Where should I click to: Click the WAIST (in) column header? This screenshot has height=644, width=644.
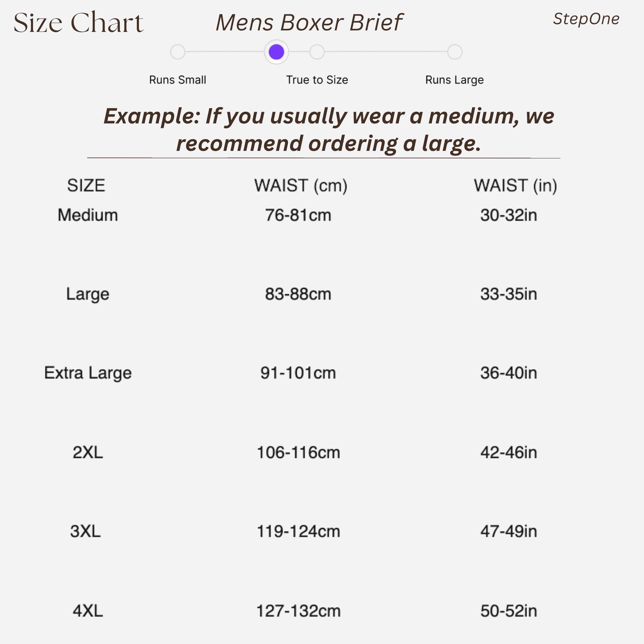coord(515,185)
